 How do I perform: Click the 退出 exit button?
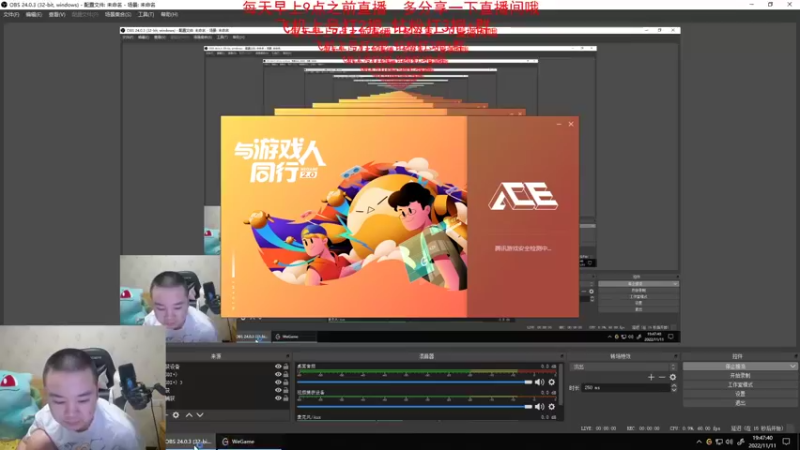[740, 403]
